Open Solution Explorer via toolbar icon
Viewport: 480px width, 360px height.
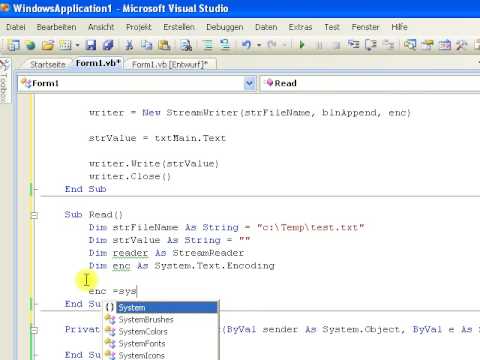click(x=410, y=45)
